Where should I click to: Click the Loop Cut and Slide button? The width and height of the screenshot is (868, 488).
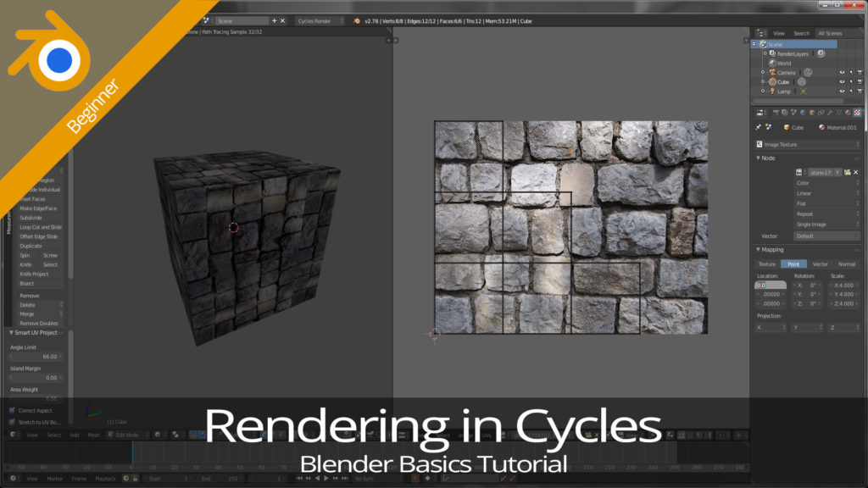click(40, 227)
